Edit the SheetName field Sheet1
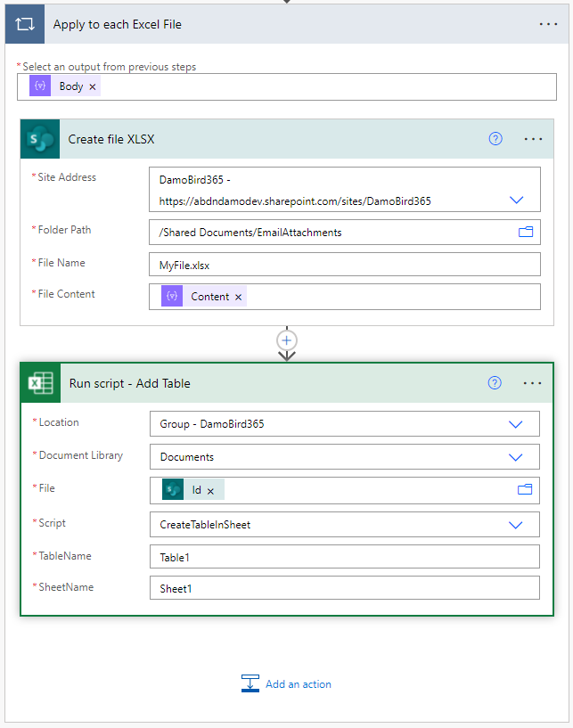The height and width of the screenshot is (728, 573). click(345, 588)
